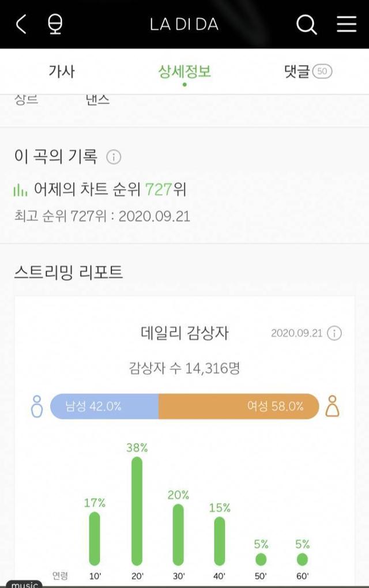Open the 댓글 comments tab
The height and width of the screenshot is (588, 369).
296,71
